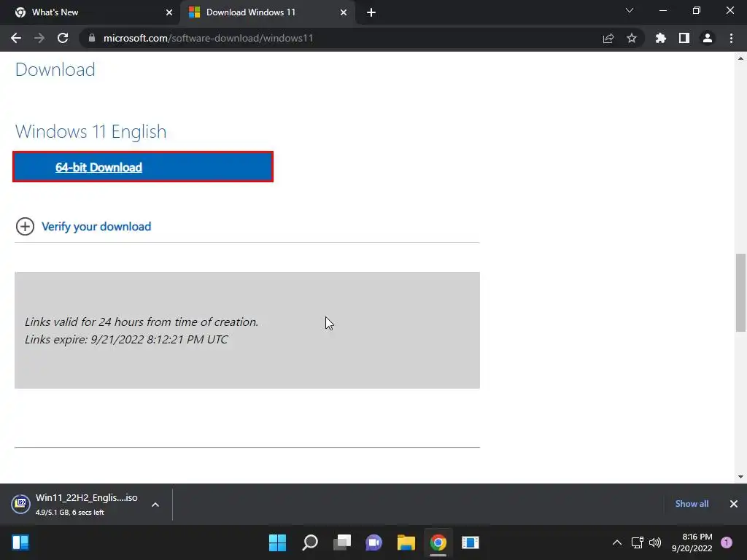Open Chrome side panel
Screen dimensions: 747x560
(684, 38)
